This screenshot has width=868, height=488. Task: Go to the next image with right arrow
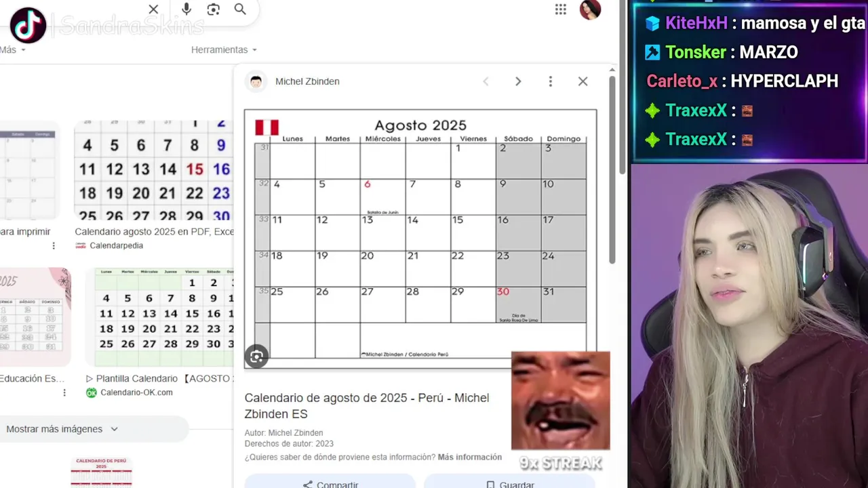pos(518,81)
